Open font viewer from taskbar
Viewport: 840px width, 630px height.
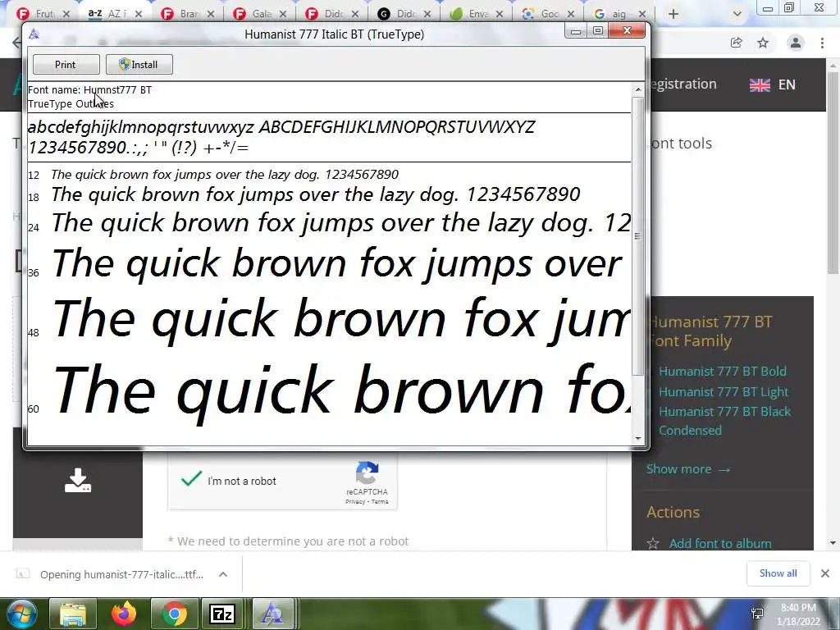[x=272, y=614]
